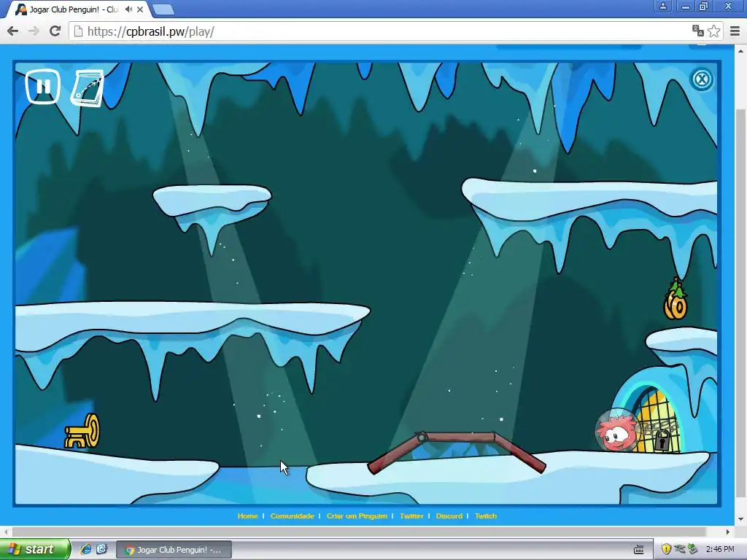747x560 pixels.
Task: Click the keyboard icon in the taskbar
Action: pyautogui.click(x=639, y=550)
